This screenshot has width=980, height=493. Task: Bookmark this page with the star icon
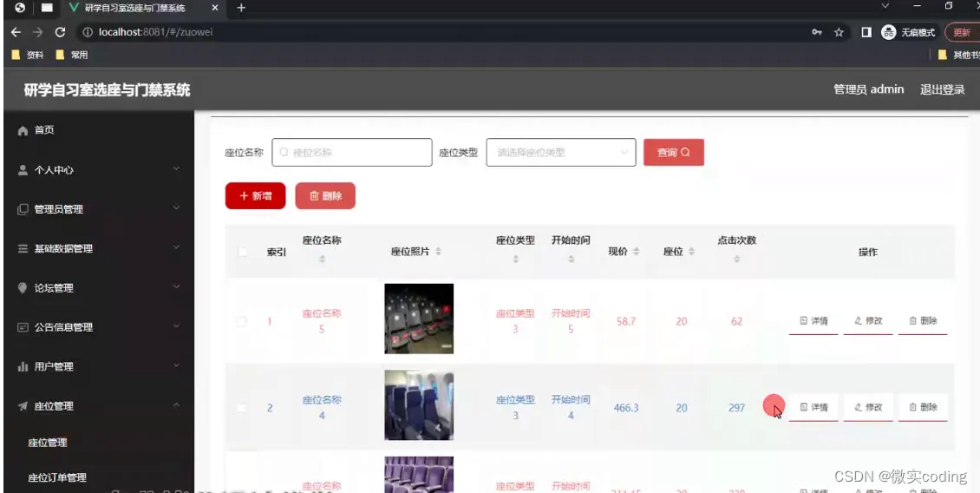tap(839, 32)
